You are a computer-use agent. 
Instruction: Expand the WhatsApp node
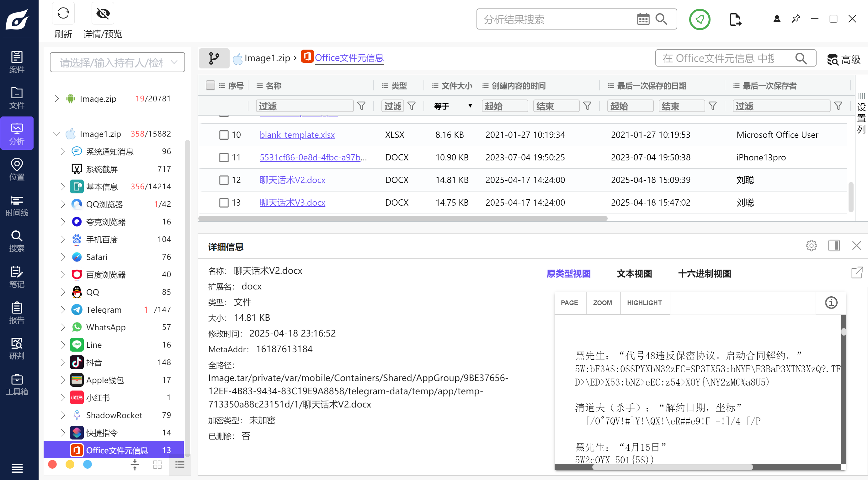(x=63, y=327)
